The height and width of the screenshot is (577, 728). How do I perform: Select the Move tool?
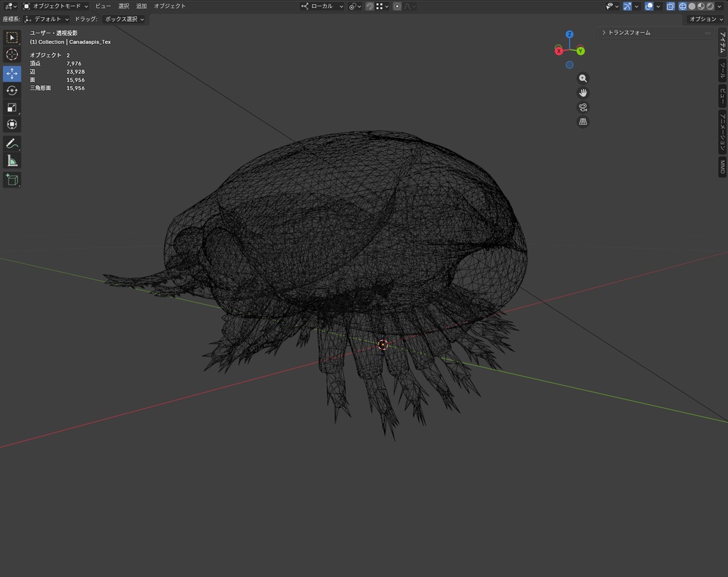click(x=12, y=73)
